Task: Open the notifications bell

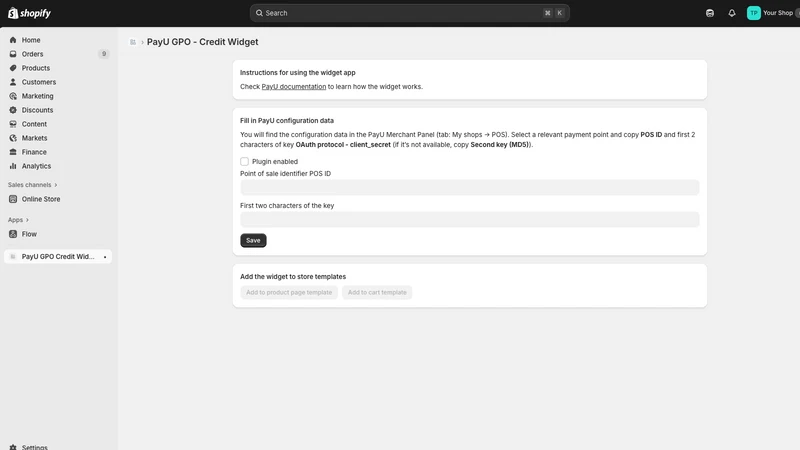Action: (x=732, y=13)
